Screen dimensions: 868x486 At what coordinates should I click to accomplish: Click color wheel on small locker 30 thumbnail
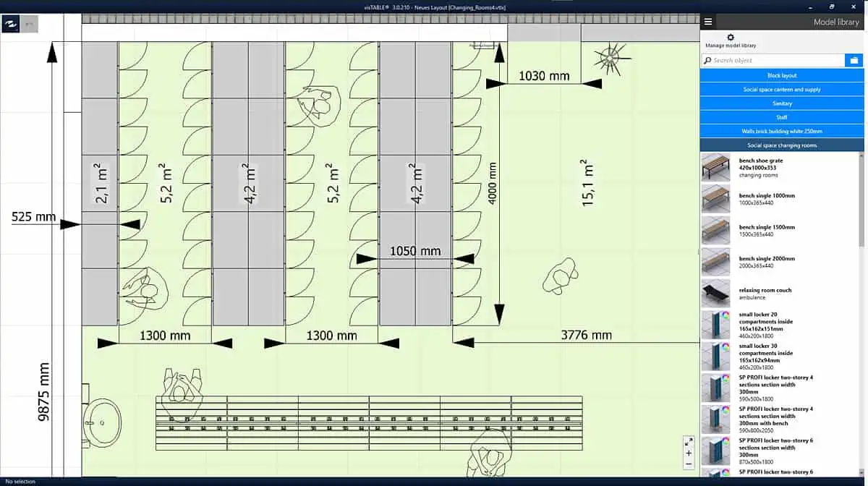[x=725, y=346]
